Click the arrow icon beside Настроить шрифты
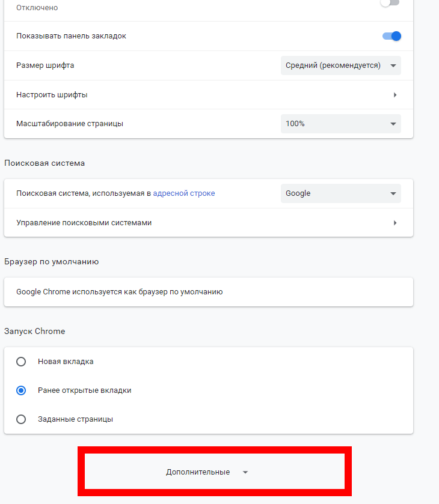Viewport: 439px width, 504px height. click(395, 95)
